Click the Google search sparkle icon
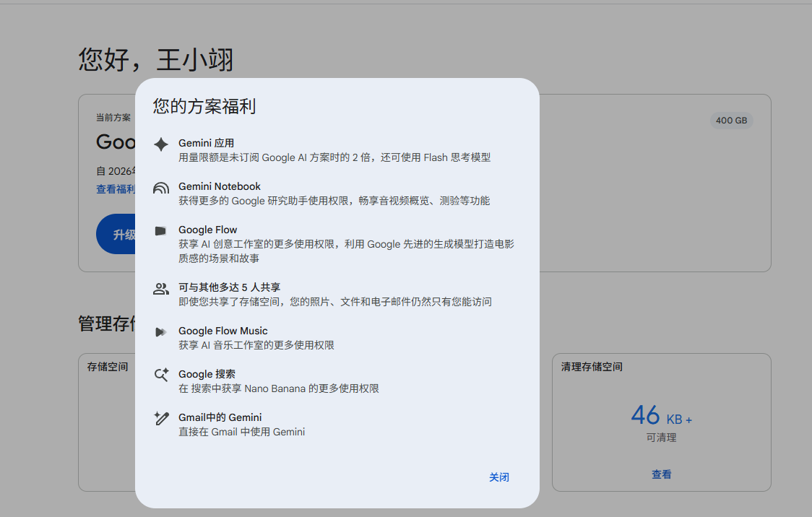 [161, 375]
